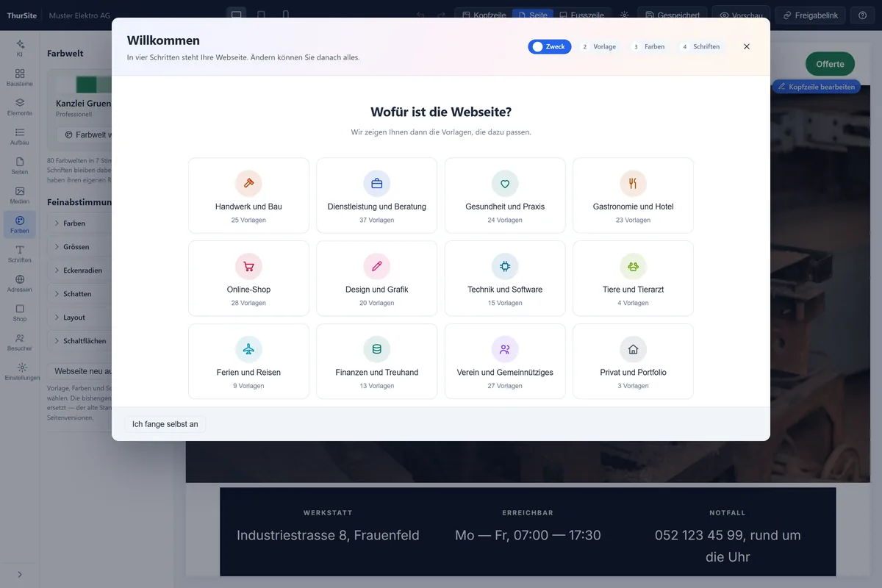Click the Technik und Software chip icon
The image size is (882, 588).
click(x=505, y=266)
